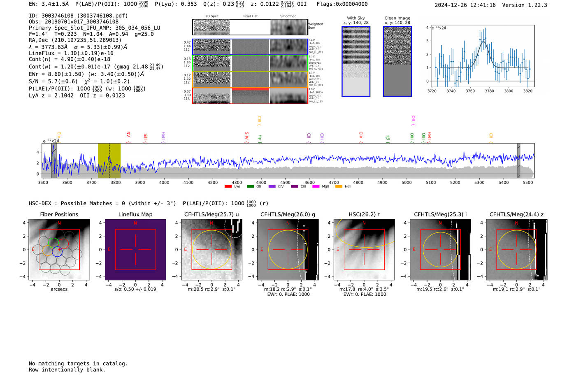Click the 's/b: 0.50 +/- 0.019' caption
Viewport: 576px width, 392px height.
pos(135,289)
